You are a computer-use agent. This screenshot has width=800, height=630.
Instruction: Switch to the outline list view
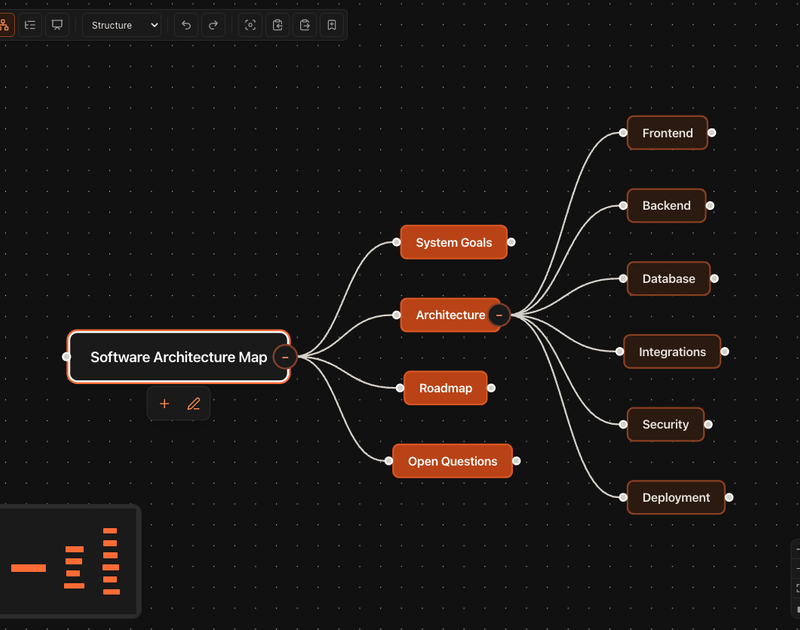click(x=30, y=25)
